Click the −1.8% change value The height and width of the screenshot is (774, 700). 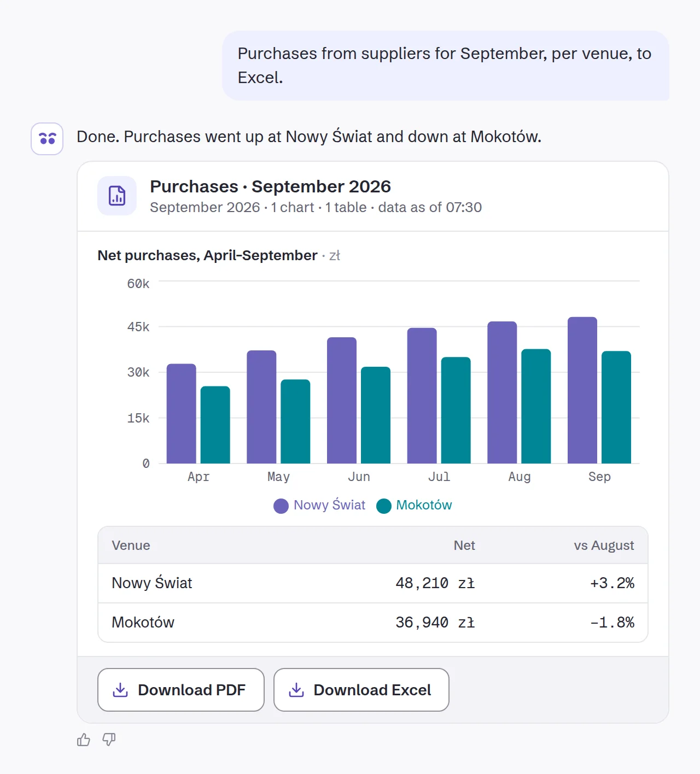tap(612, 623)
